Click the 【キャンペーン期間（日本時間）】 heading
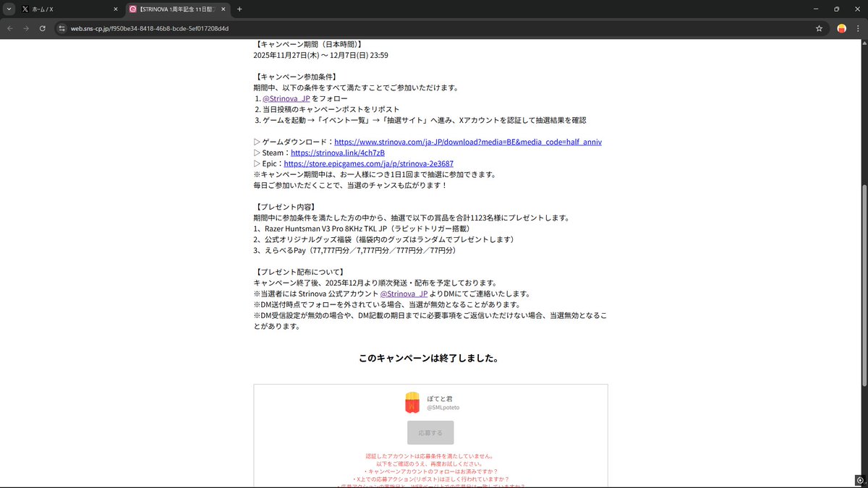This screenshot has width=868, height=488. point(310,44)
